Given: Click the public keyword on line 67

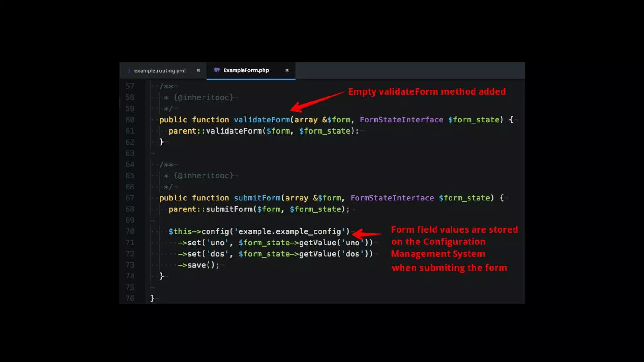Looking at the screenshot, I should tap(173, 198).
